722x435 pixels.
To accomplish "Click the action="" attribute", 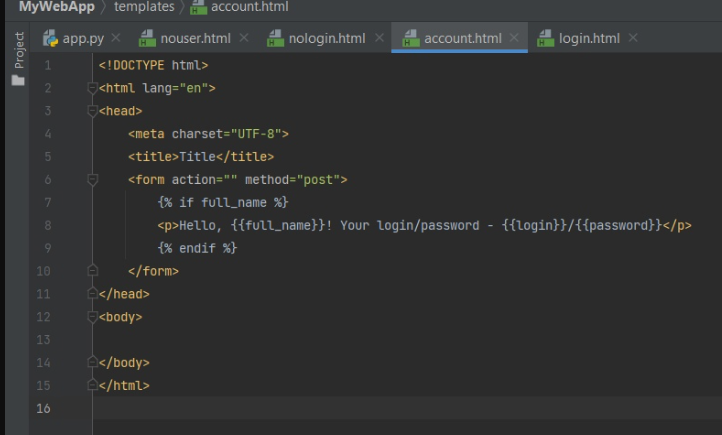I will click(x=204, y=180).
